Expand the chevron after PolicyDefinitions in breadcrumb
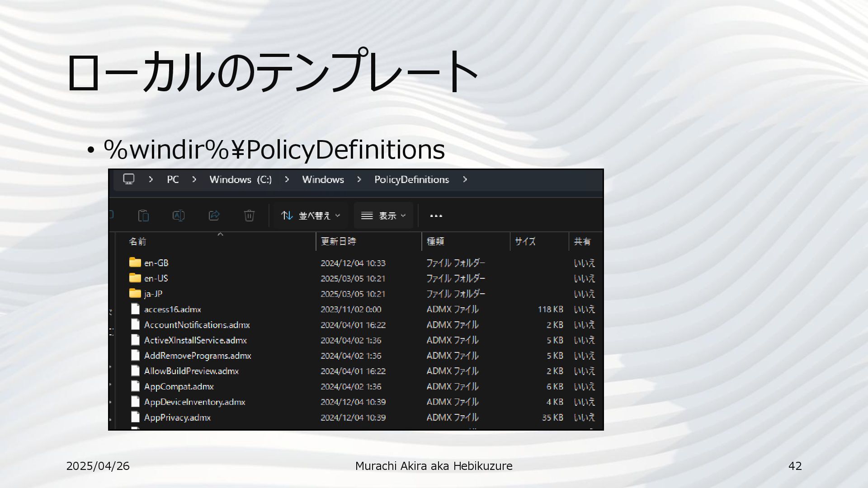The image size is (868, 488). pos(465,179)
